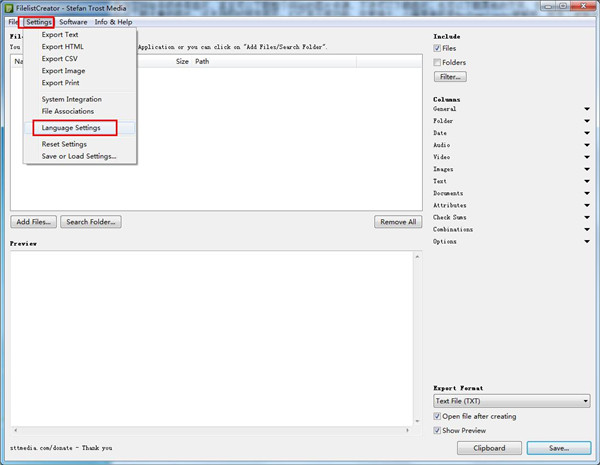Choose Save or Load Settings...

click(x=79, y=156)
